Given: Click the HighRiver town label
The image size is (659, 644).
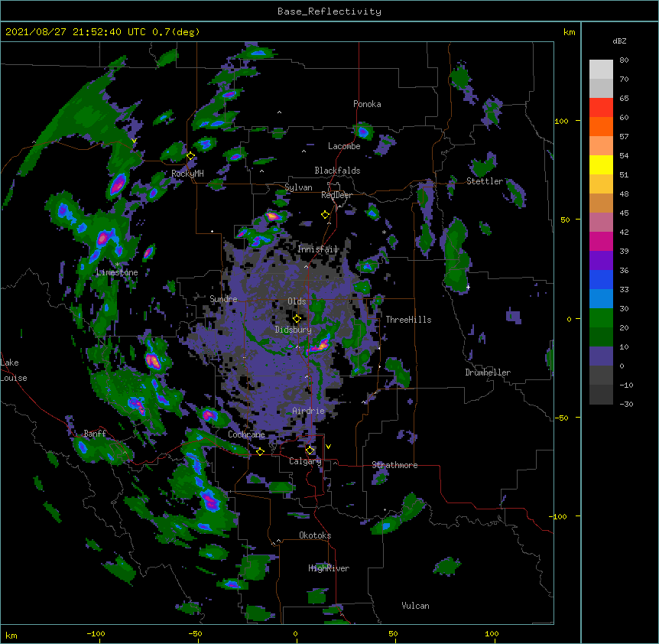Looking at the screenshot, I should point(329,568).
